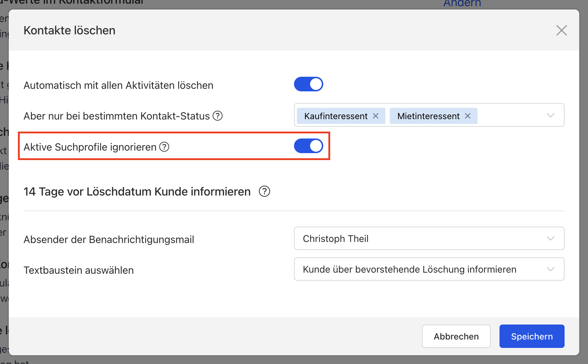Select the Kaufinteressent tag label

pyautogui.click(x=336, y=116)
